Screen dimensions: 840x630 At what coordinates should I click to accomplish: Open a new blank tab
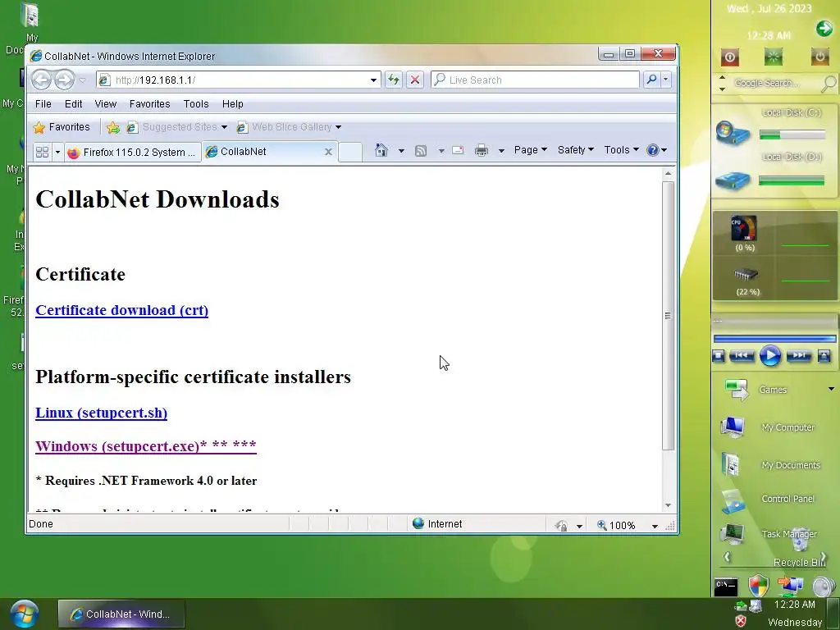tap(349, 152)
